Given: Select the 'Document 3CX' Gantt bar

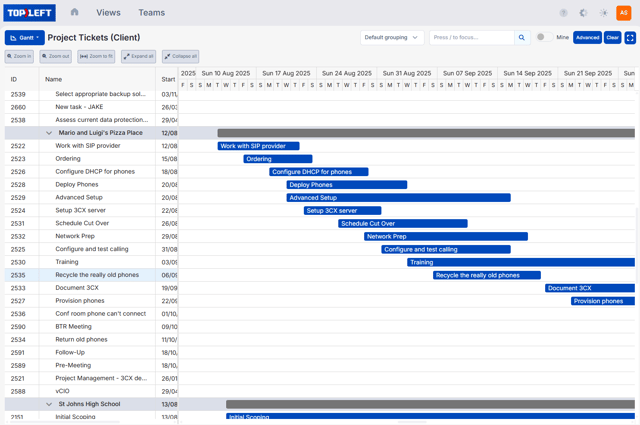Looking at the screenshot, I should point(590,288).
